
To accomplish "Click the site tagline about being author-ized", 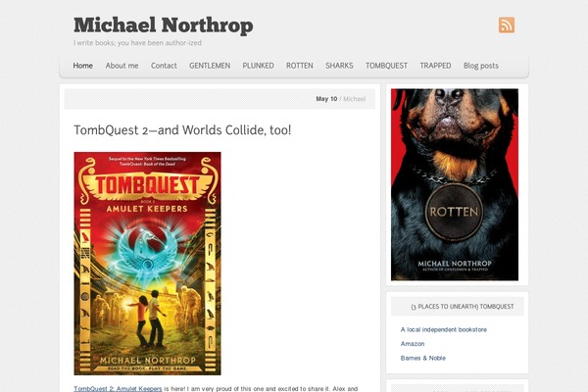I will tap(137, 43).
